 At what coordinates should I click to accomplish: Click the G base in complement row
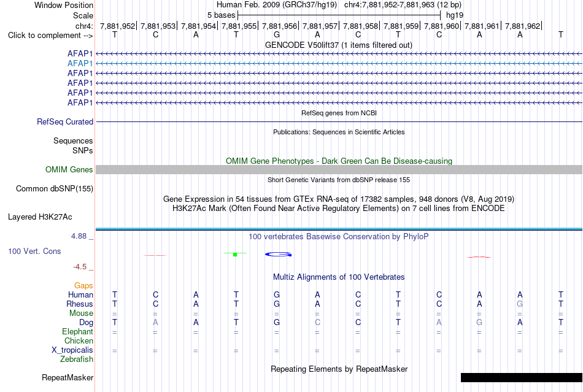click(x=277, y=35)
